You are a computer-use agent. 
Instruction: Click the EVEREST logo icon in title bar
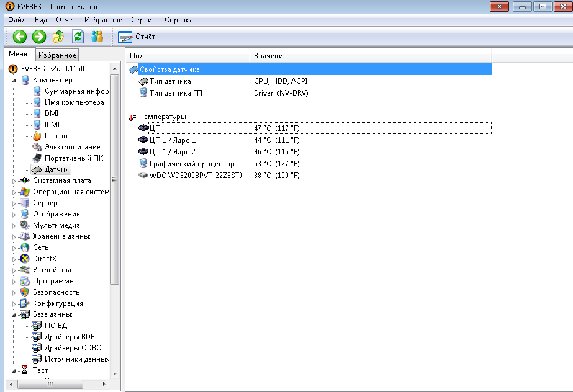click(x=10, y=6)
